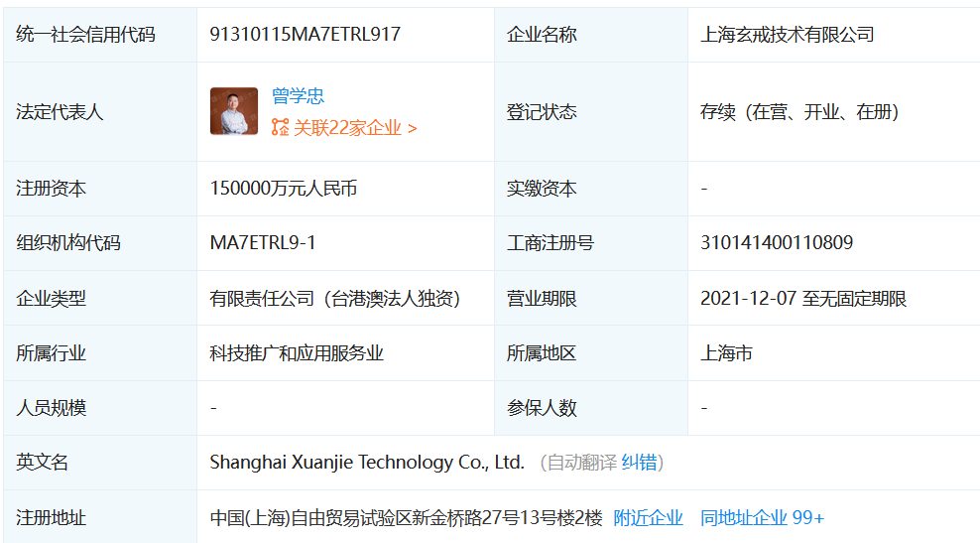Click the 实缴资本 label cell
Image resolution: width=980 pixels, height=543 pixels.
click(590, 189)
